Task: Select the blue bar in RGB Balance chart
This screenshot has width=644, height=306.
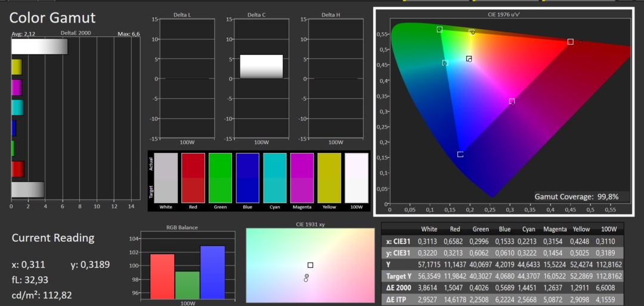Action: tap(213, 271)
